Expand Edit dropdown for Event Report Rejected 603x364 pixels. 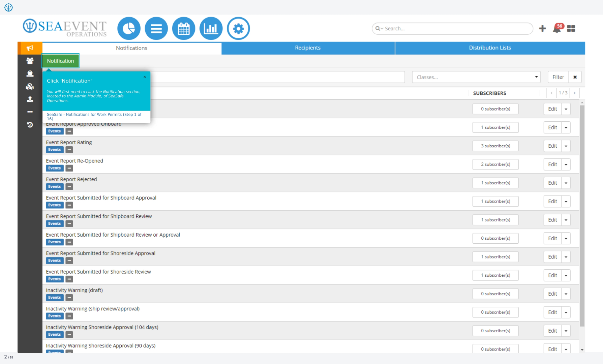(566, 183)
